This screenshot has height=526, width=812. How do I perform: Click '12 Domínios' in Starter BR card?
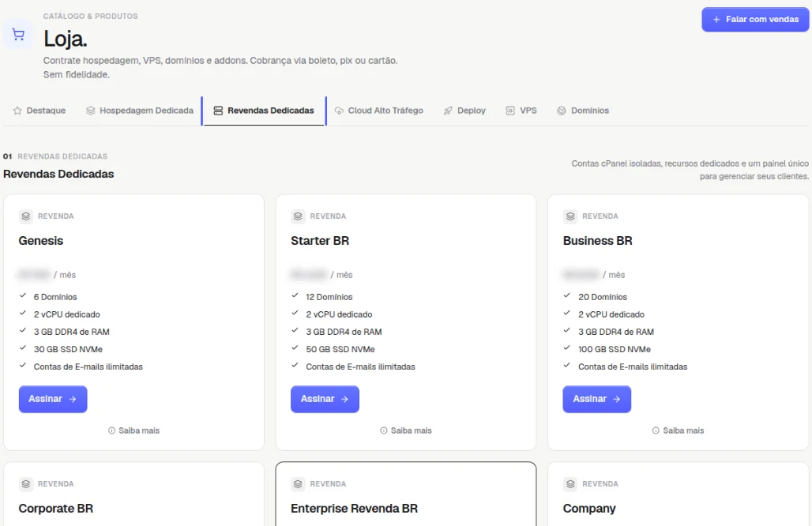coord(329,297)
